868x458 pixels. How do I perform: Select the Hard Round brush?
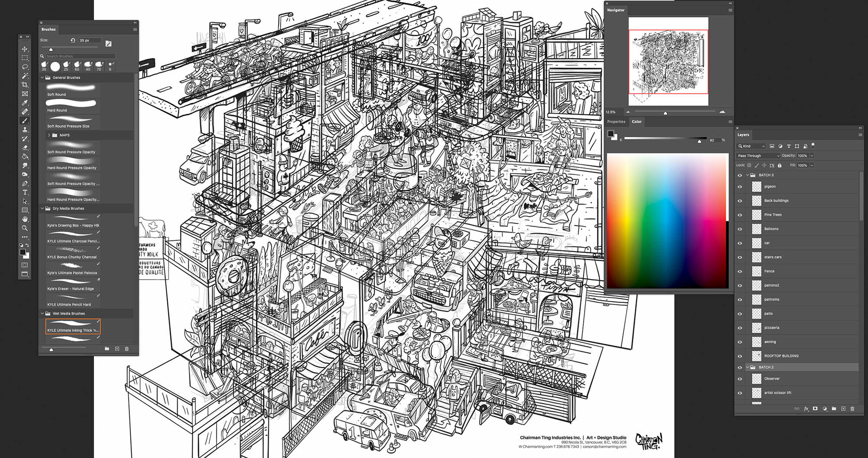click(x=72, y=105)
